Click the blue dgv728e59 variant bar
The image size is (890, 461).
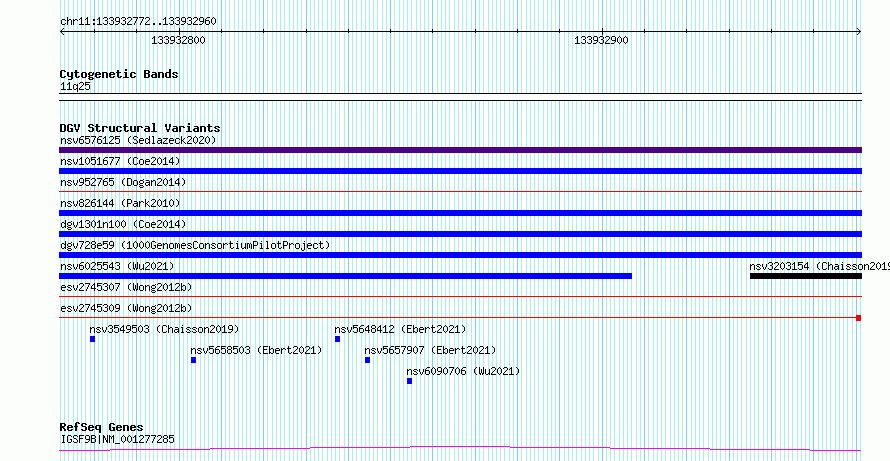(460, 255)
